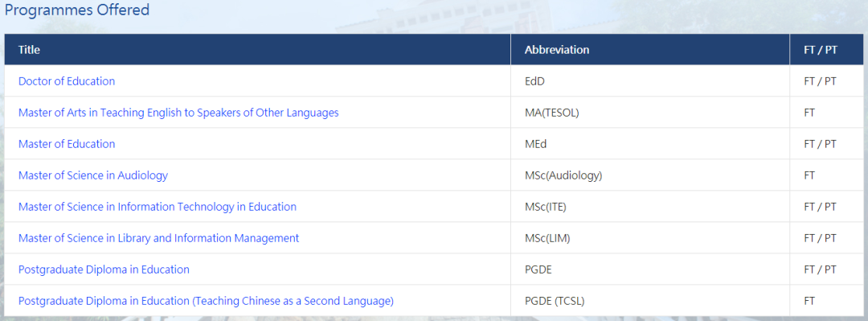The height and width of the screenshot is (321, 868).
Task: Click the FT / PT column header
Action: coord(821,49)
